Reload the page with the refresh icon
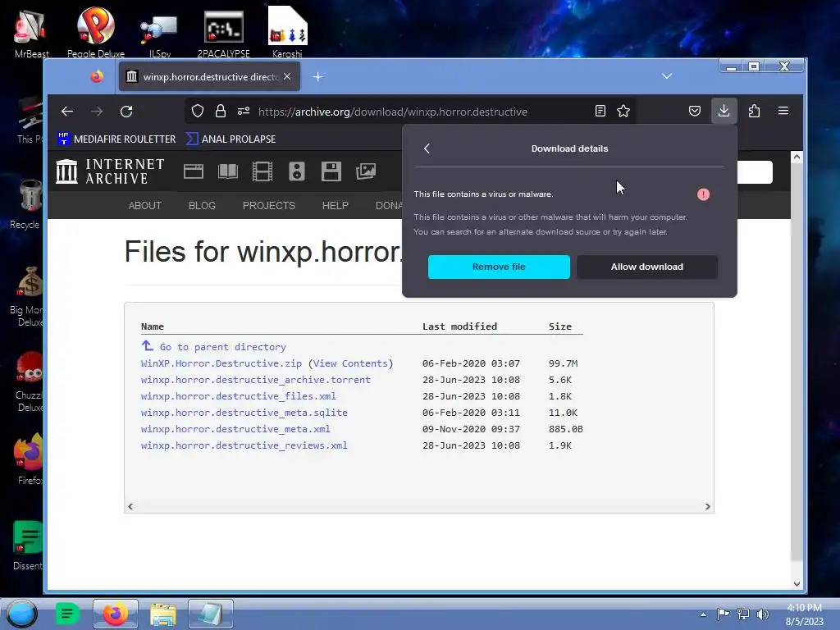Viewport: 840px width, 630px height. [126, 112]
